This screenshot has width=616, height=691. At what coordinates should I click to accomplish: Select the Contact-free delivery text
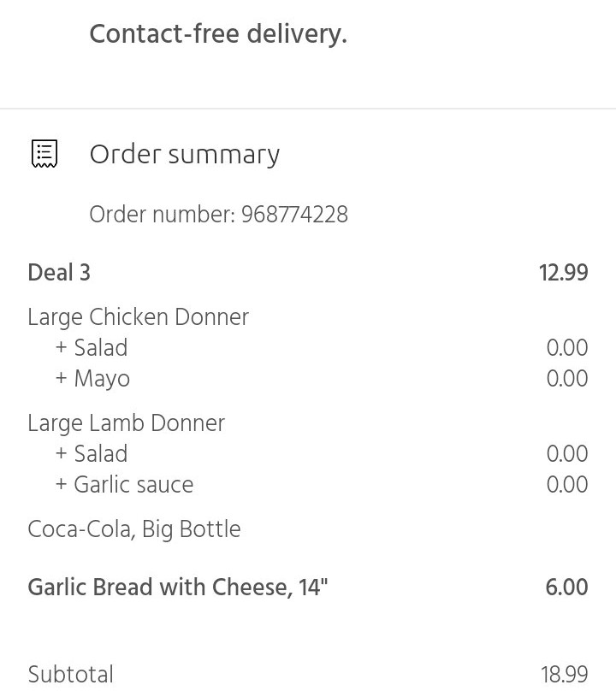217,34
